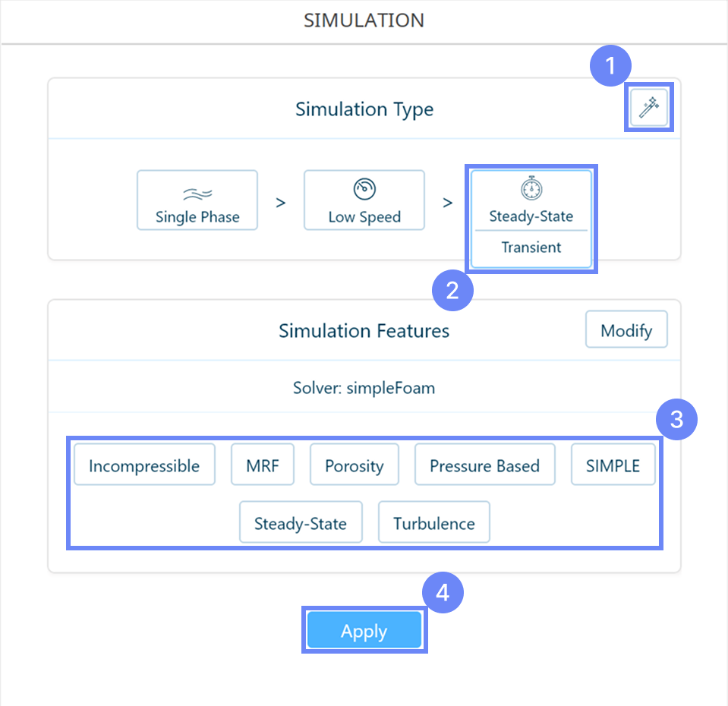Select the Low Speed option
The image size is (728, 706).
(x=364, y=200)
